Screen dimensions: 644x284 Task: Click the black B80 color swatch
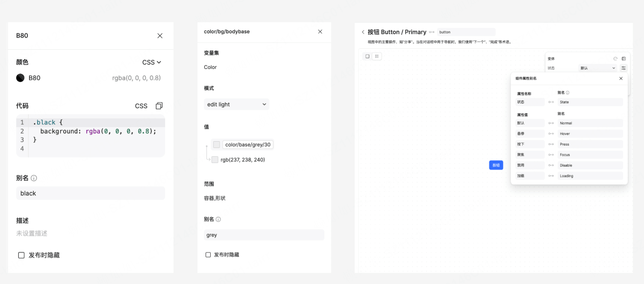20,78
